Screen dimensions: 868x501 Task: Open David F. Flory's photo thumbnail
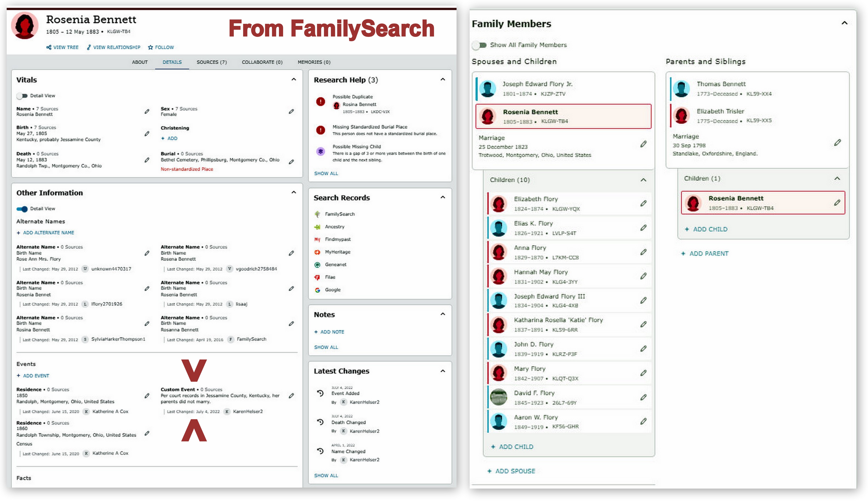coord(499,397)
